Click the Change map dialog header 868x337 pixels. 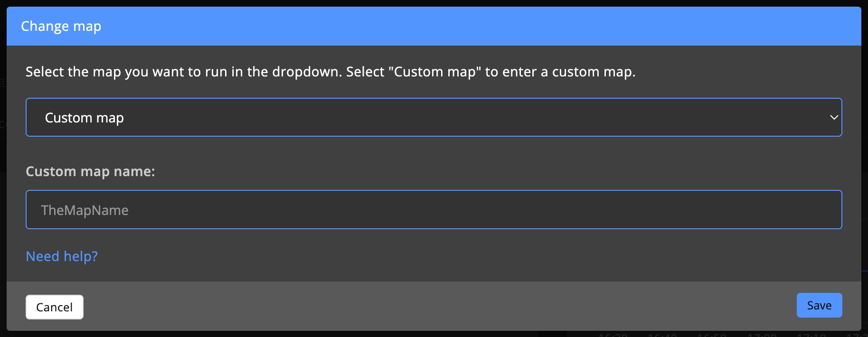(x=61, y=26)
